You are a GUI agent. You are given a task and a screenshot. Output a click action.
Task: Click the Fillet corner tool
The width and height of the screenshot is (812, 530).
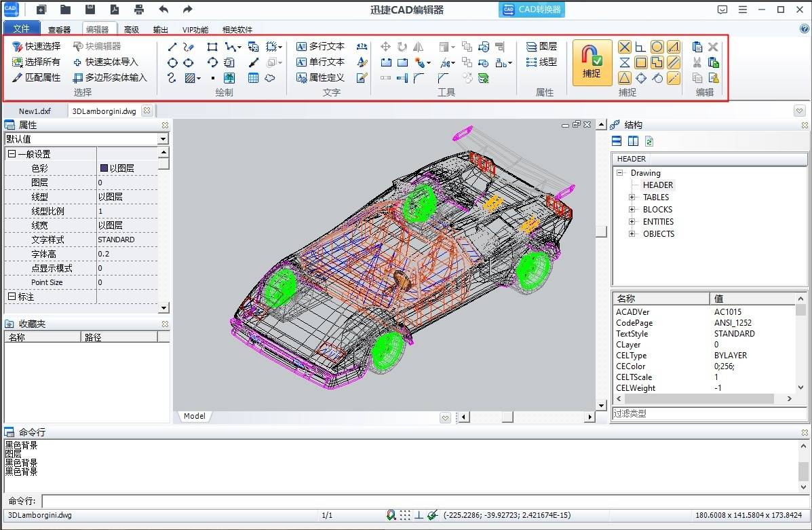click(x=419, y=78)
